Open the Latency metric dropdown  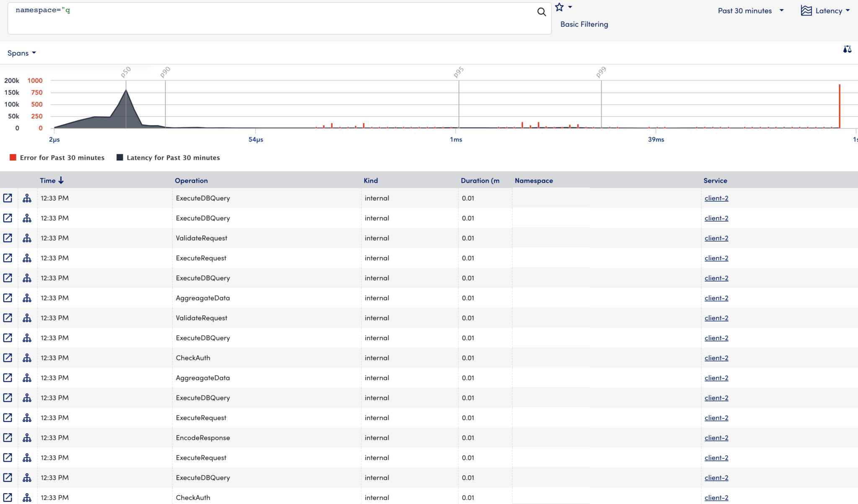[827, 10]
